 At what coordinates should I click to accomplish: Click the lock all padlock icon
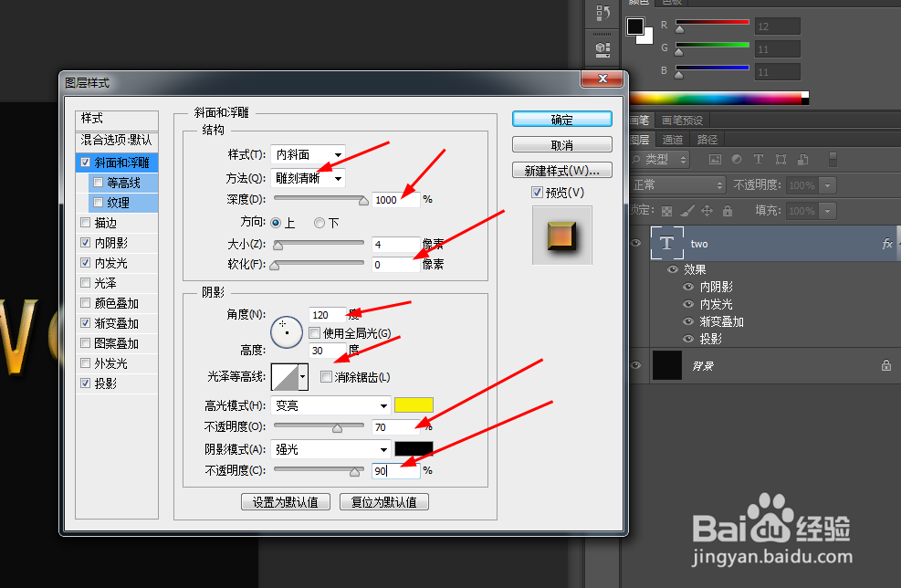(x=728, y=211)
